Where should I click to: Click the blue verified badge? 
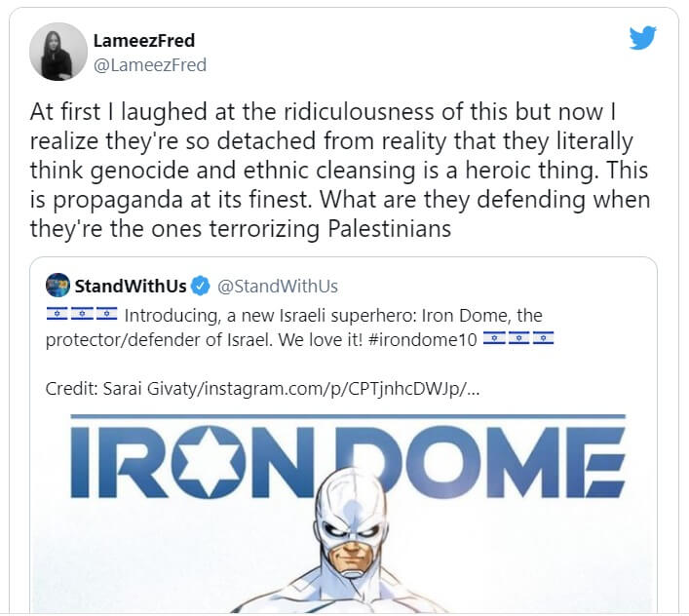pyautogui.click(x=202, y=286)
